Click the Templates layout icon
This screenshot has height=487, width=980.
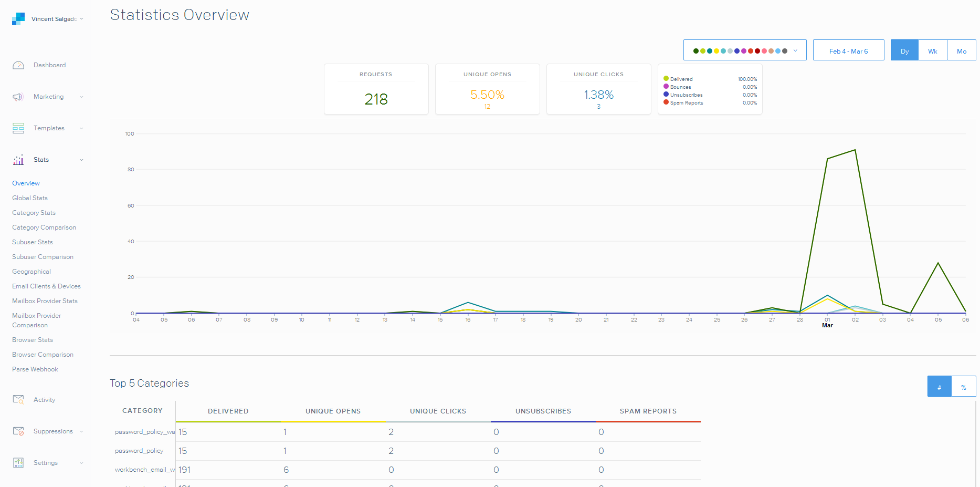[18, 128]
